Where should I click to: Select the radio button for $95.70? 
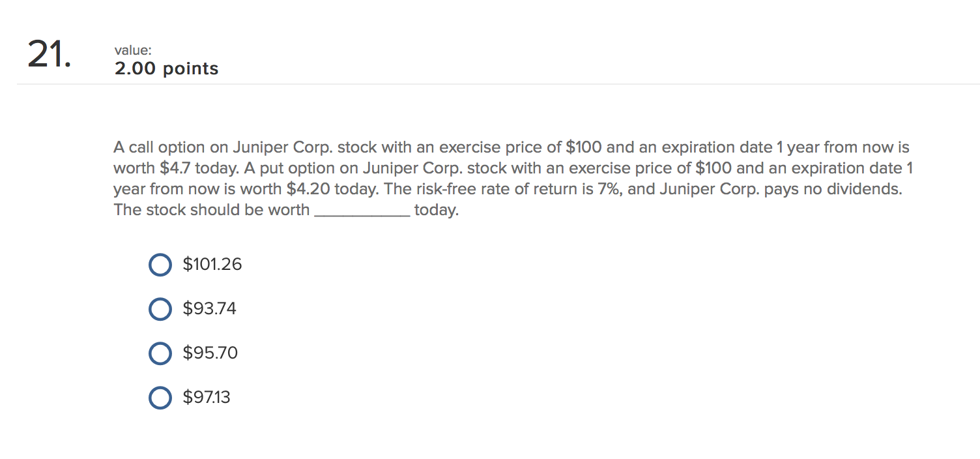pos(160,353)
